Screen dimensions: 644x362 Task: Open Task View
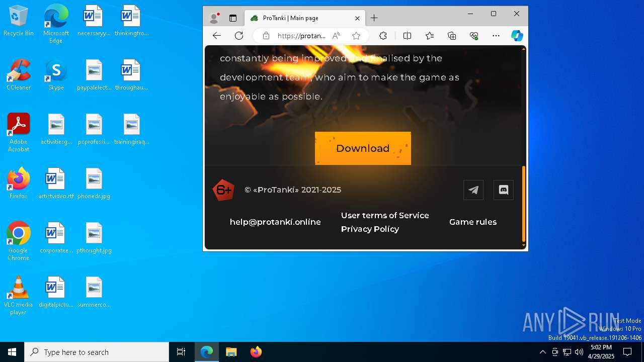[181, 352]
